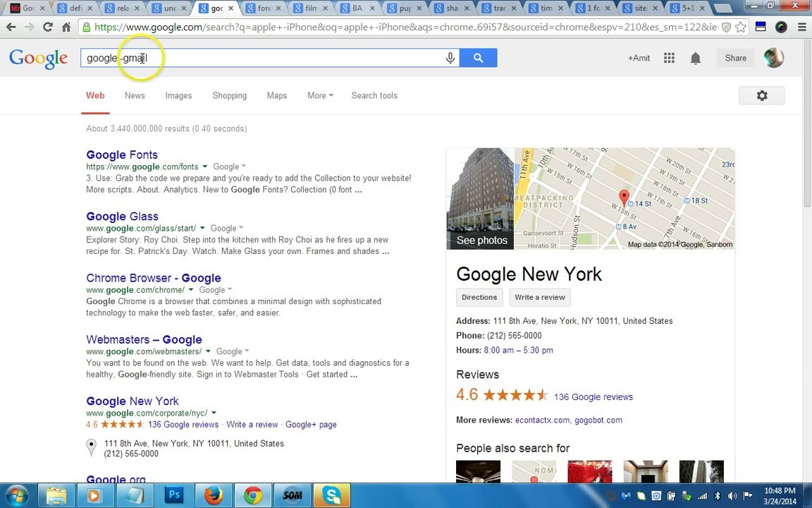The height and width of the screenshot is (508, 812).
Task: Open the media player taskbar icon
Action: 95,495
